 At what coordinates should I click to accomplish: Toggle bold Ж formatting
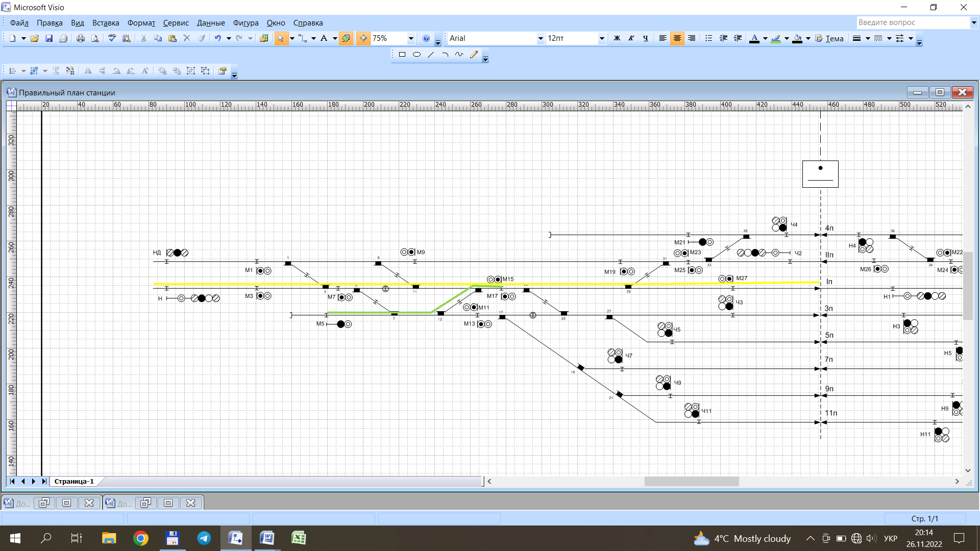pos(617,38)
